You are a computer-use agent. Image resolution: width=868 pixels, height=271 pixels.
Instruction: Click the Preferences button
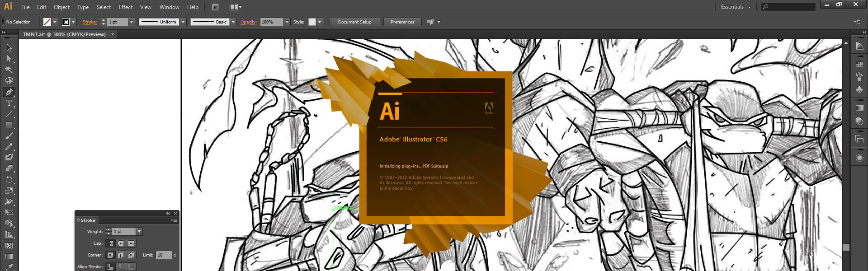pyautogui.click(x=402, y=22)
